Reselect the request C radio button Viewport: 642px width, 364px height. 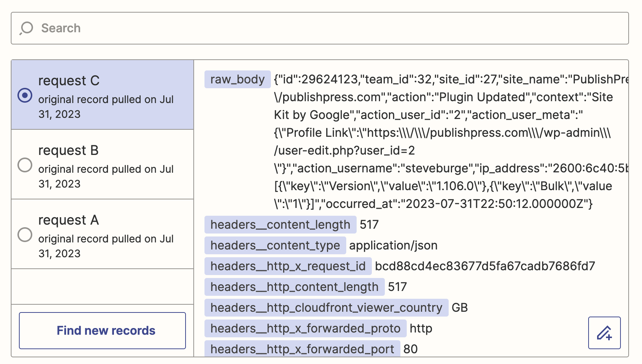(x=25, y=95)
